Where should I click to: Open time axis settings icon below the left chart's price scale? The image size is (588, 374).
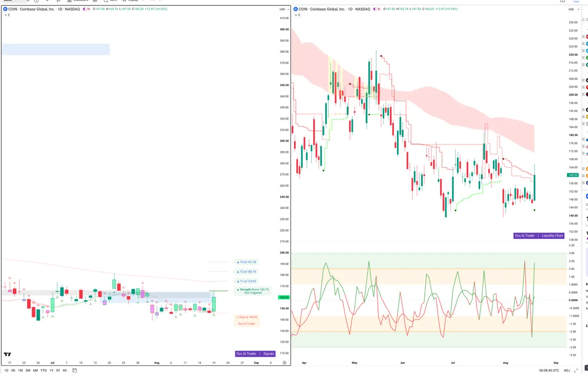(285, 363)
